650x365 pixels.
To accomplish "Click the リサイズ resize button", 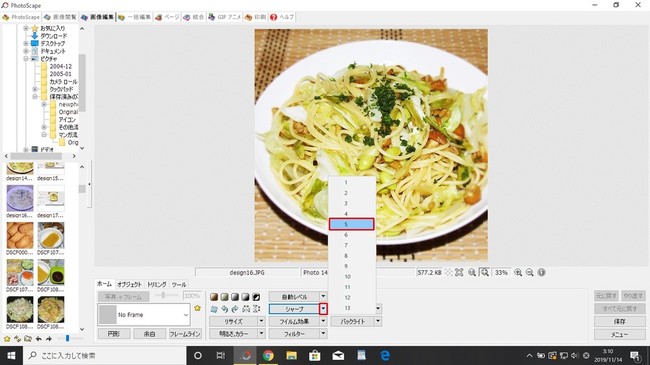I will [233, 321].
